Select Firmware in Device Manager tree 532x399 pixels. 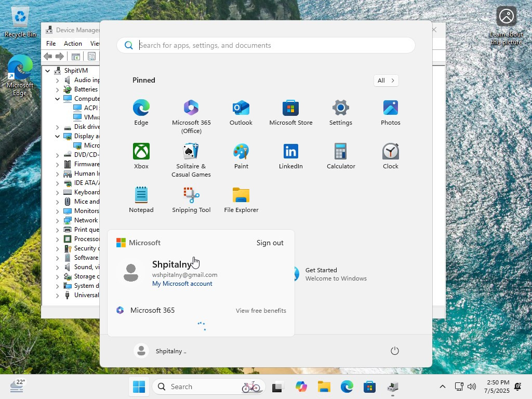coord(87,164)
